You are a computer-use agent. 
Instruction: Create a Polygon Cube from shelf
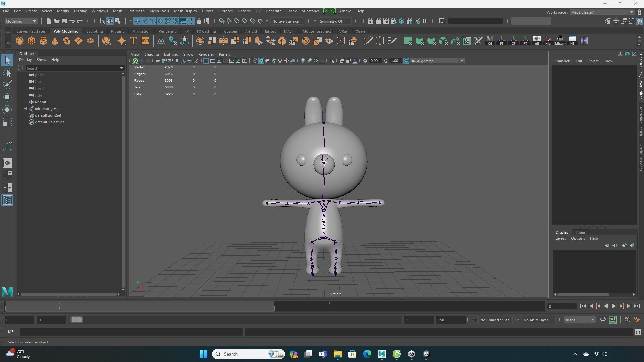pos(32,41)
